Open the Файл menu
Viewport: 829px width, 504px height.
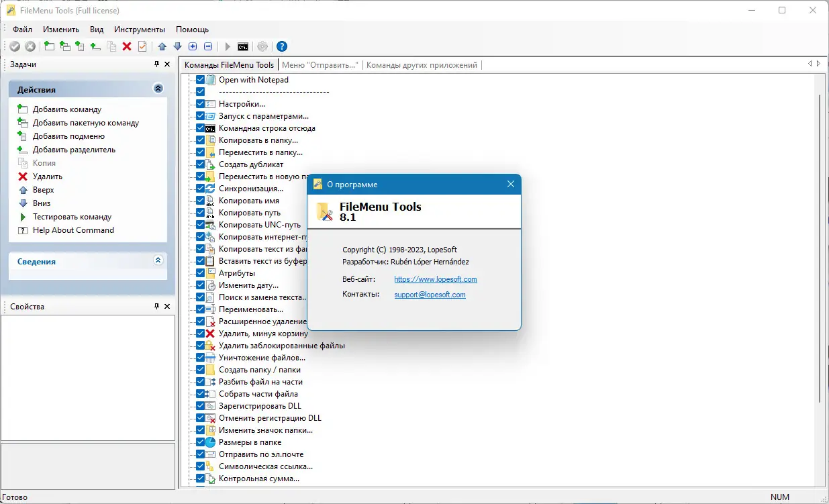click(x=22, y=30)
